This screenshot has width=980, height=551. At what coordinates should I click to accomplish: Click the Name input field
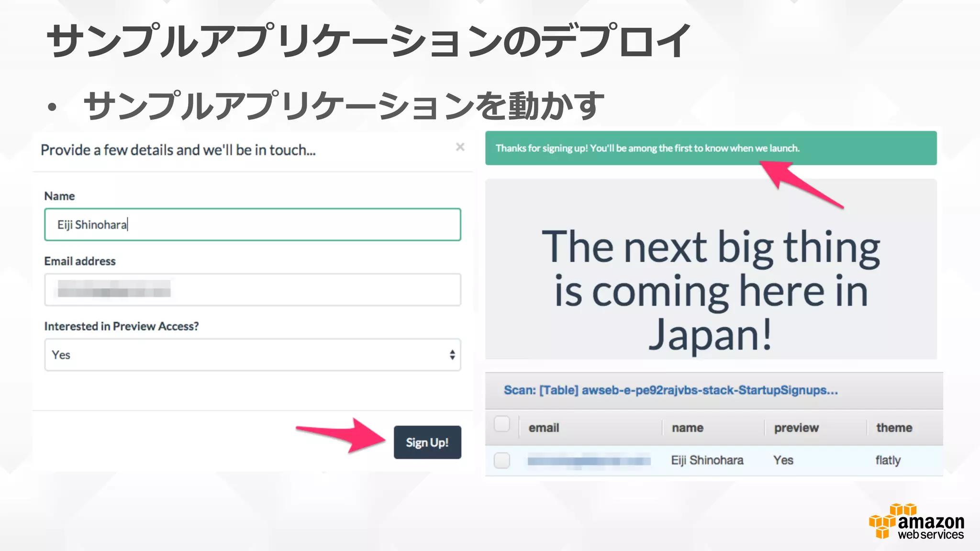252,224
